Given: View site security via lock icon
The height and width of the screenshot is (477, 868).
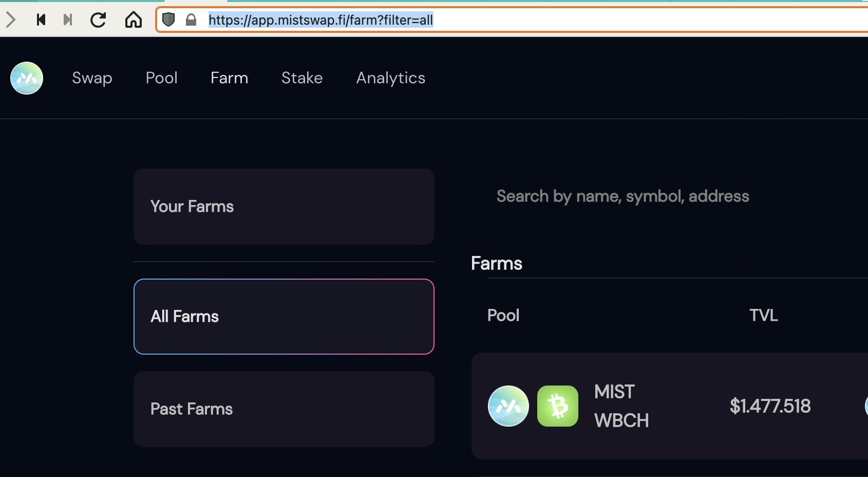Looking at the screenshot, I should [x=191, y=20].
